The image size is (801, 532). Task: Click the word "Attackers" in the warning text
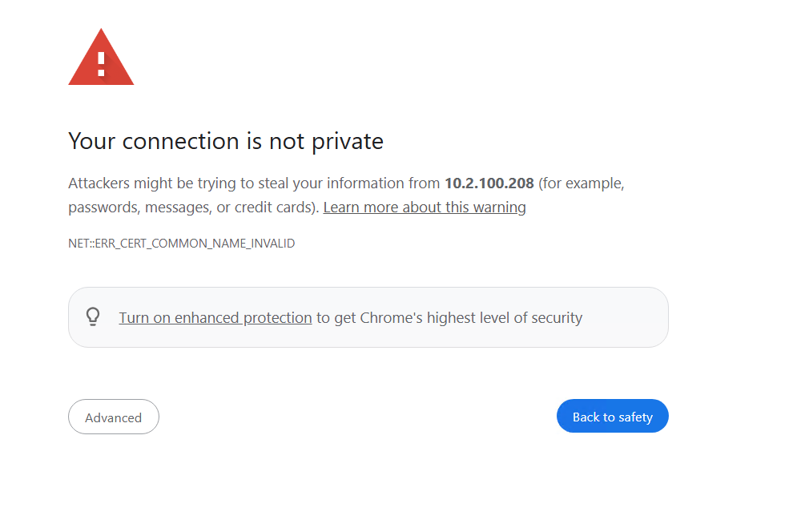(99, 183)
